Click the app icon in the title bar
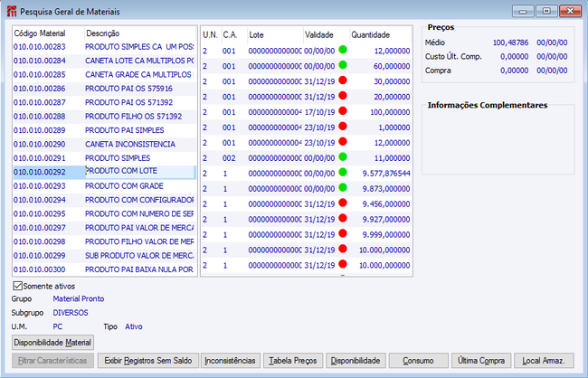 [x=11, y=12]
